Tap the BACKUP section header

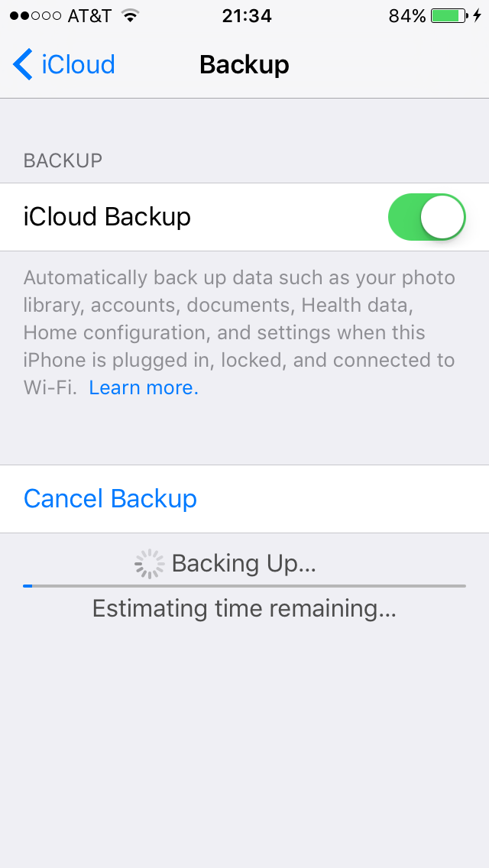point(63,160)
